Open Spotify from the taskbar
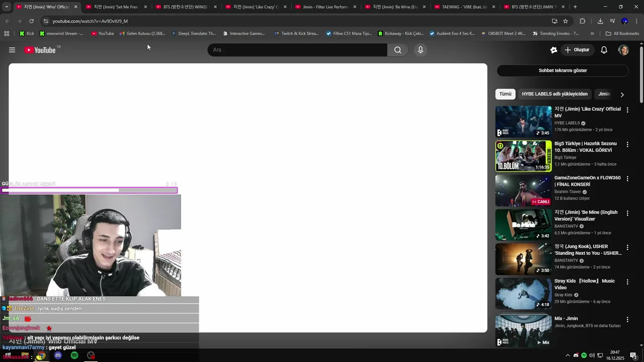The width and height of the screenshot is (644, 362). (x=74, y=355)
